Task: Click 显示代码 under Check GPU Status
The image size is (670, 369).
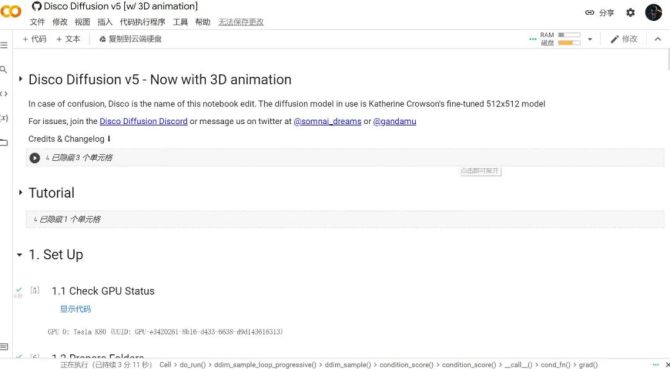Action: 75,309
